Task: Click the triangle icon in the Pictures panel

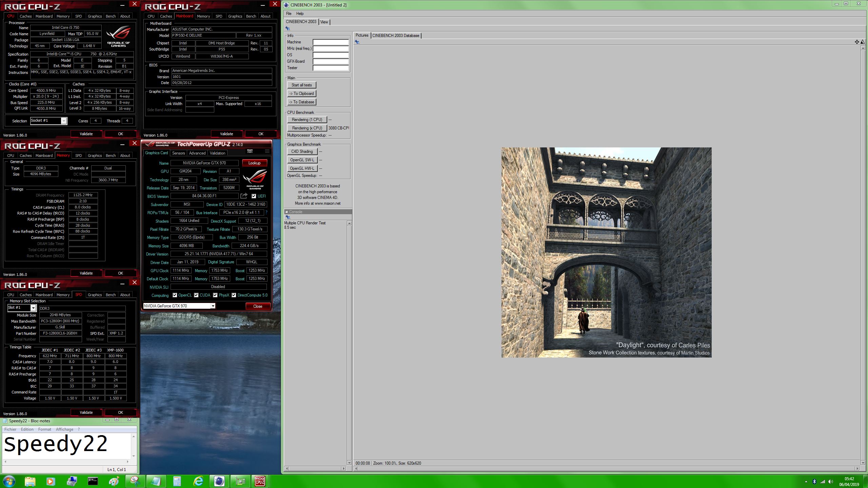Action: 862,42
